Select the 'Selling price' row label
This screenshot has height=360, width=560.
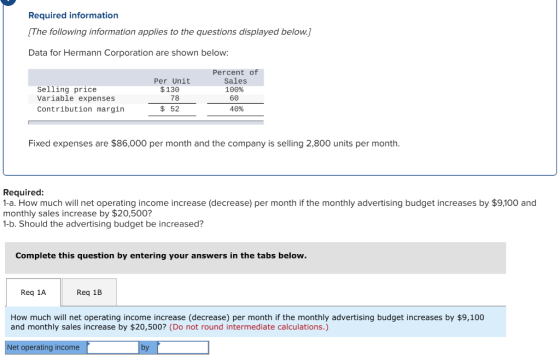[x=67, y=89]
